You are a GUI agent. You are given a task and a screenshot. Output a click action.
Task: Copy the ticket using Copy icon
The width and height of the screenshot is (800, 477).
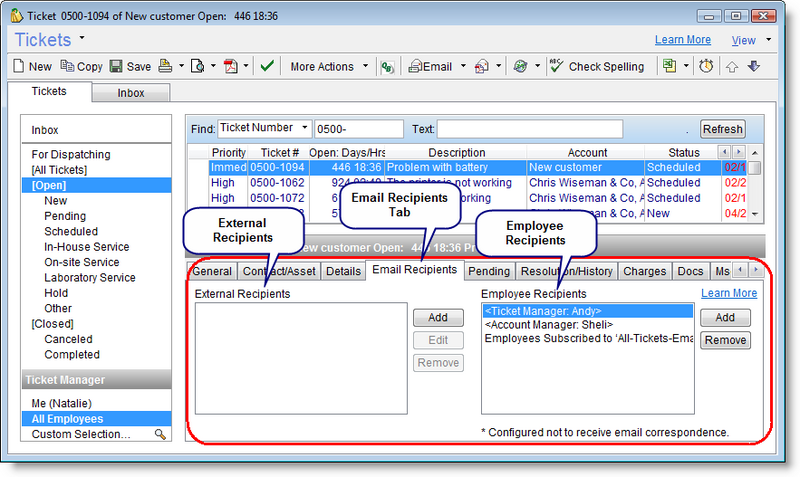pos(81,67)
